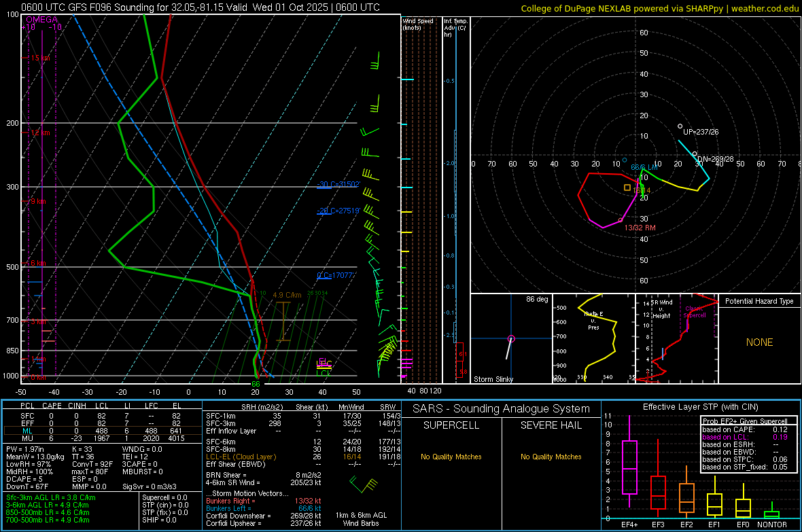Click the "SR Wind v. Height" inset label
802x532 pixels.
[x=661, y=309]
